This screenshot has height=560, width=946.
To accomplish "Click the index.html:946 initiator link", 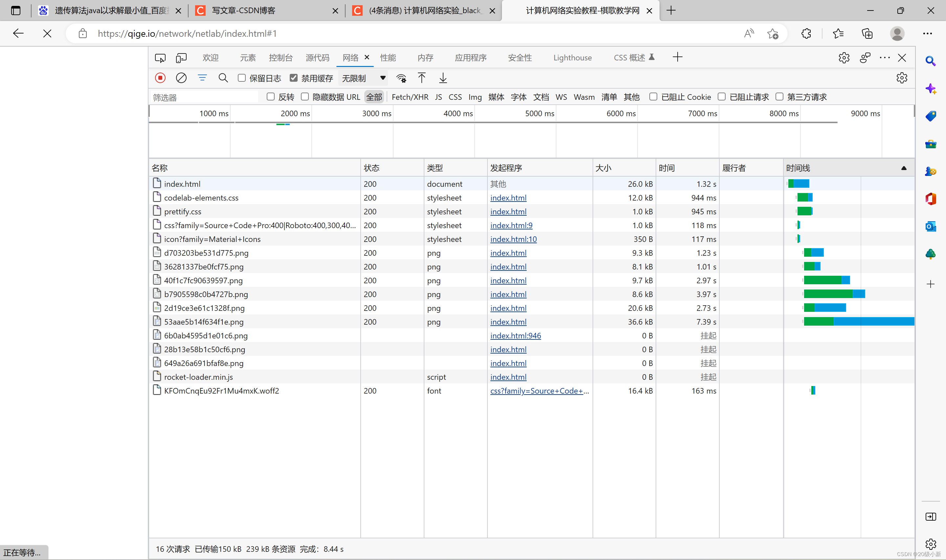I will (515, 335).
